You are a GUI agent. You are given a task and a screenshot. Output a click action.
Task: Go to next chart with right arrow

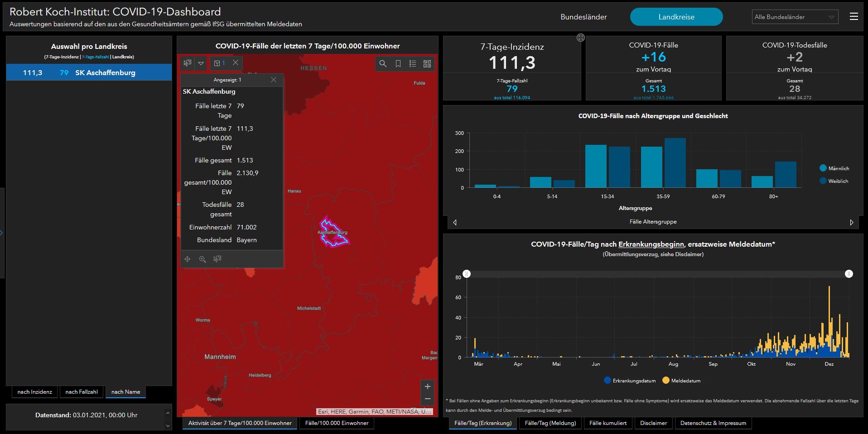[851, 222]
